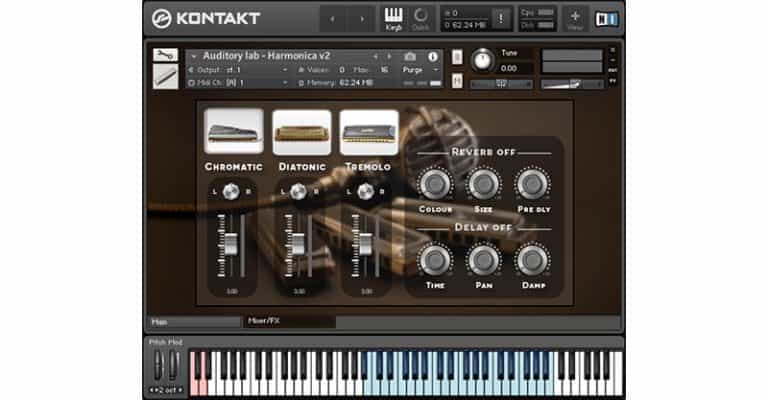This screenshot has height=400, width=768.
Task: Click the Chromatic fader value 0.00
Action: pyautogui.click(x=231, y=291)
